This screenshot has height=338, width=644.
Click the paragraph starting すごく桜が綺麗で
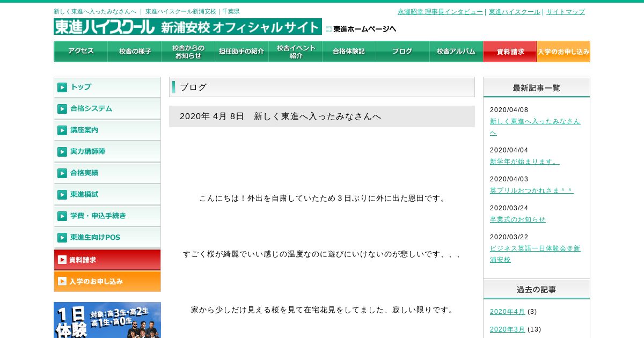[x=322, y=254]
